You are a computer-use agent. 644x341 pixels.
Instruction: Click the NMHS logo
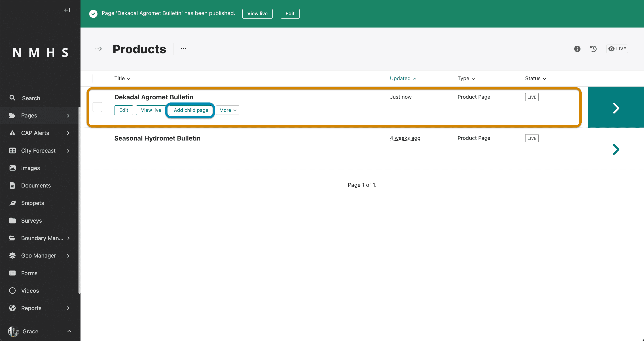click(40, 53)
